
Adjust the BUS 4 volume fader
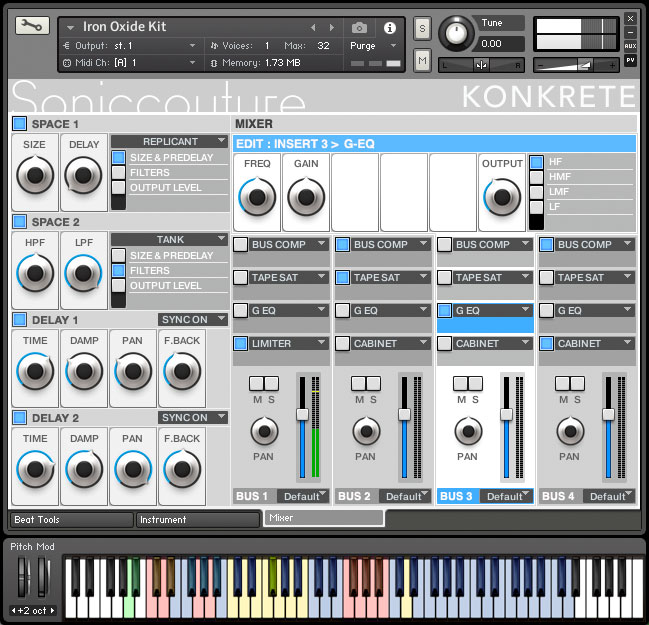(x=608, y=414)
